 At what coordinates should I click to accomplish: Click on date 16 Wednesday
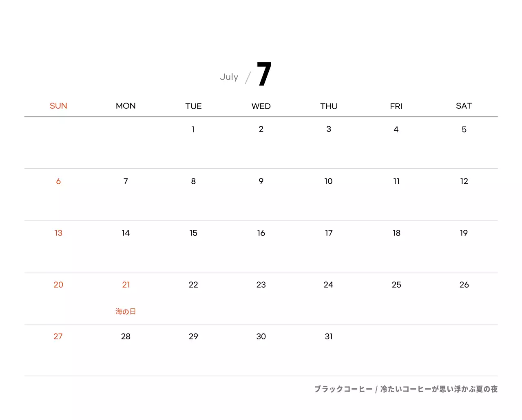tap(261, 233)
